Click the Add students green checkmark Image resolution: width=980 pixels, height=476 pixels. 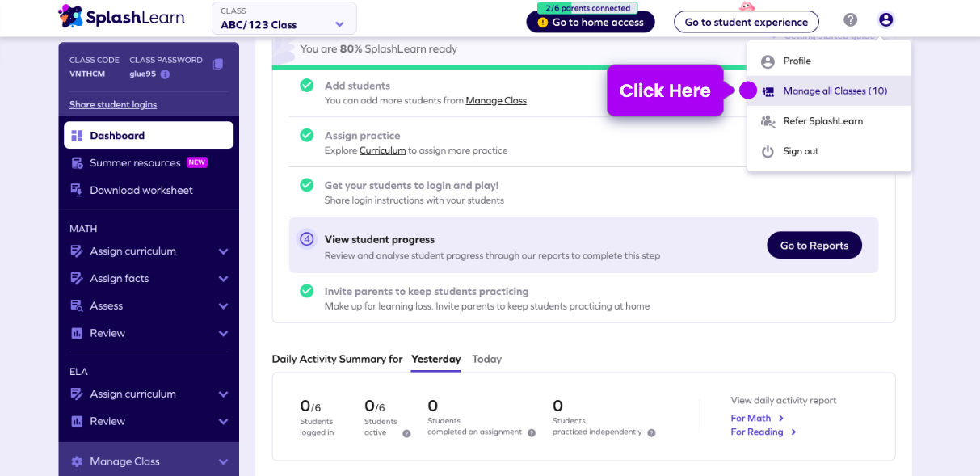[x=306, y=86]
